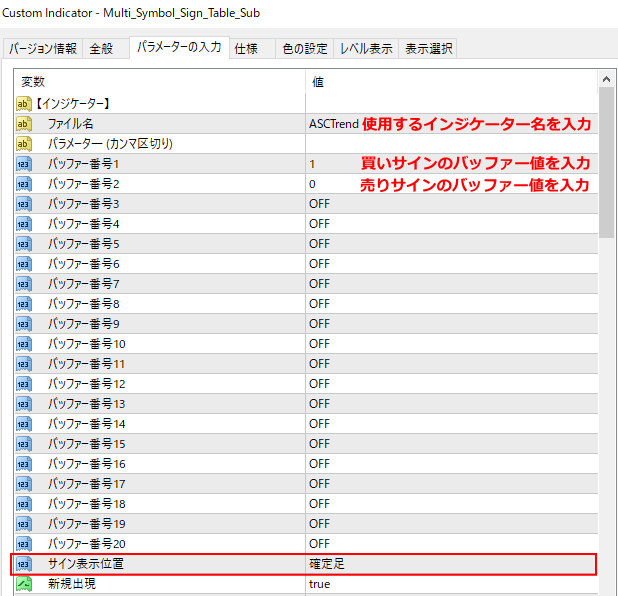Select the ファイル名 row label
The height and width of the screenshot is (596, 618).
[x=71, y=124]
